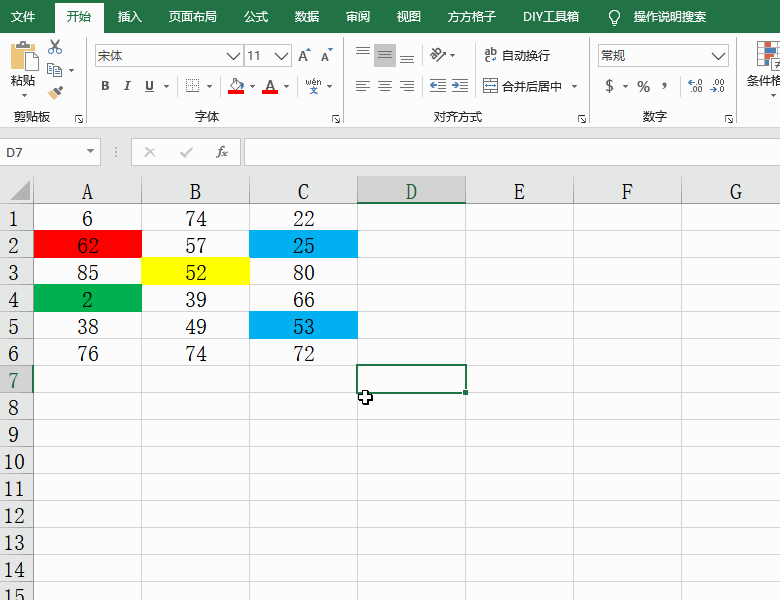Image resolution: width=780 pixels, height=600 pixels.
Task: Toggle 自动换行 wrap text
Action: pos(516,56)
